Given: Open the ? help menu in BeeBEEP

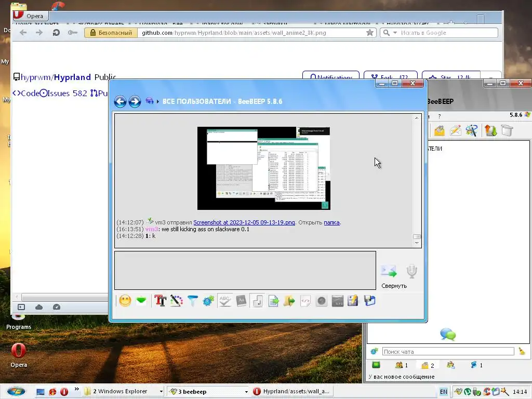Looking at the screenshot, I should coord(440,116).
